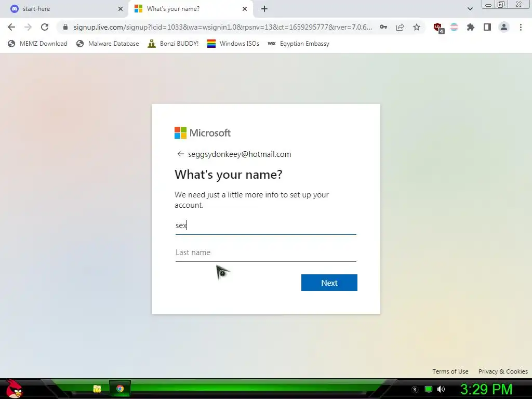Expand the tab search chevron
The image size is (532, 399).
(x=470, y=9)
